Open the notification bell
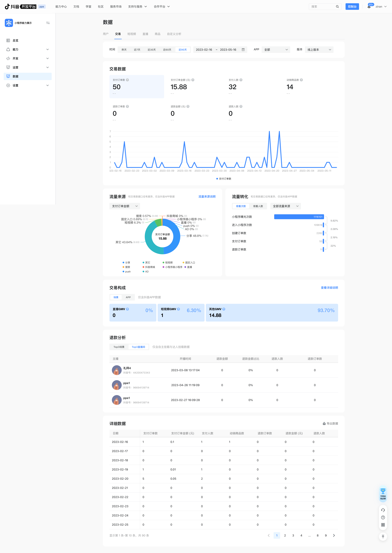This screenshot has height=553, width=392. click(369, 7)
